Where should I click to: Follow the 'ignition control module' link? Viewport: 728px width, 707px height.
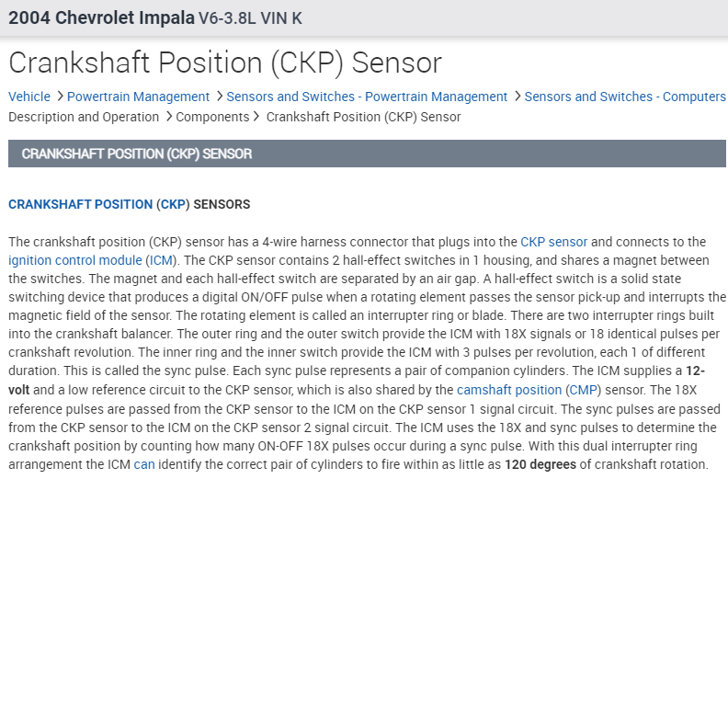tap(75, 260)
